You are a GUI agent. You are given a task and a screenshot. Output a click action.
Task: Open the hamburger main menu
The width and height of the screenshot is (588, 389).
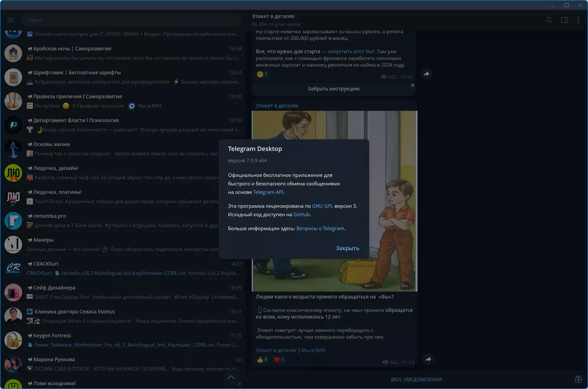point(11,20)
